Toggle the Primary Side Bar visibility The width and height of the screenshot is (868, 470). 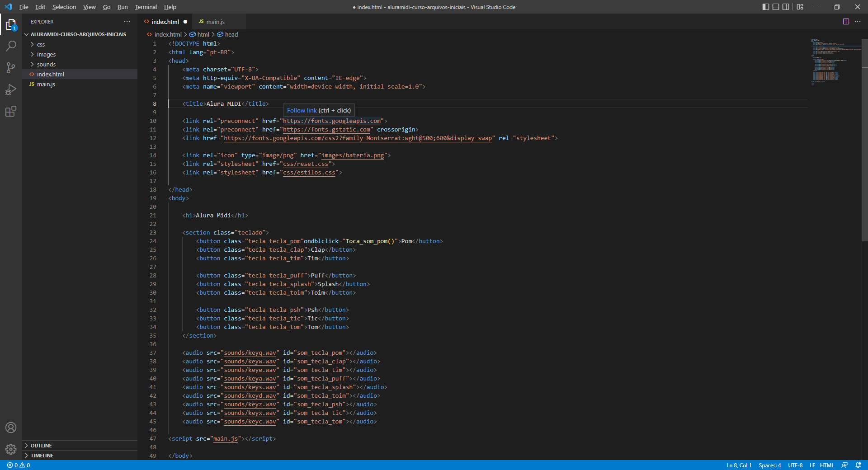pos(766,7)
